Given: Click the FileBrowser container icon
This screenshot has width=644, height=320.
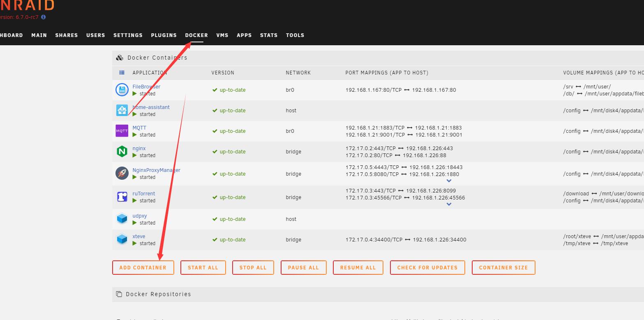Looking at the screenshot, I should pos(122,90).
